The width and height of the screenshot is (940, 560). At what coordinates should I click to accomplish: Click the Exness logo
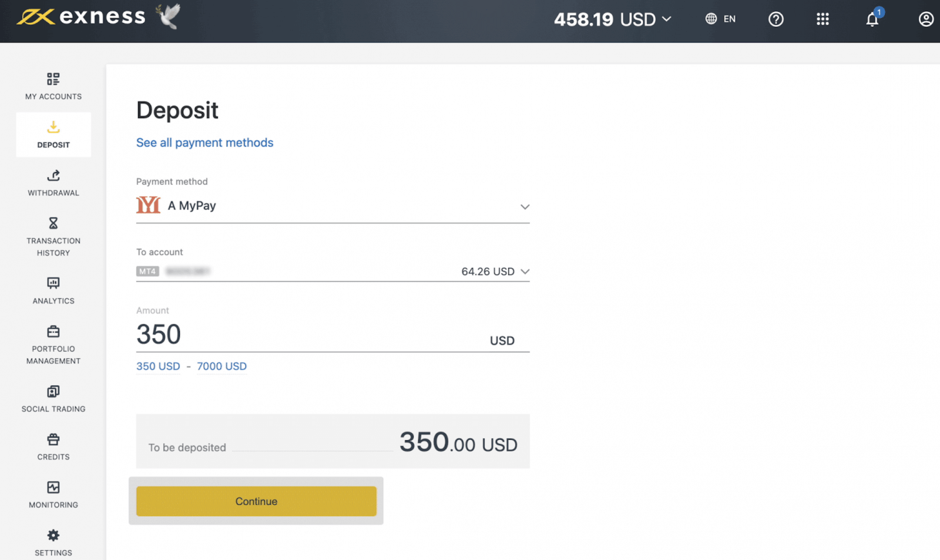click(x=81, y=16)
